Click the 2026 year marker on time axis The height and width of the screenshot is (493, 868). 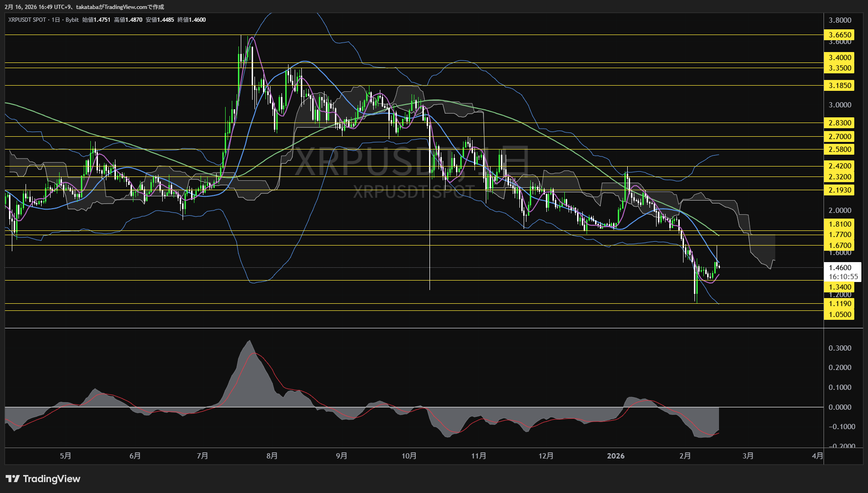click(x=615, y=456)
